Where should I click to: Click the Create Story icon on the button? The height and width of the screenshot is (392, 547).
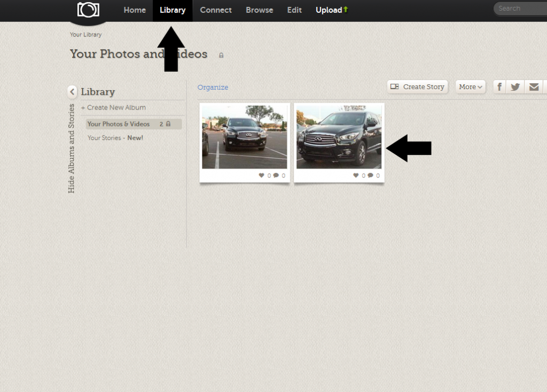click(x=395, y=87)
